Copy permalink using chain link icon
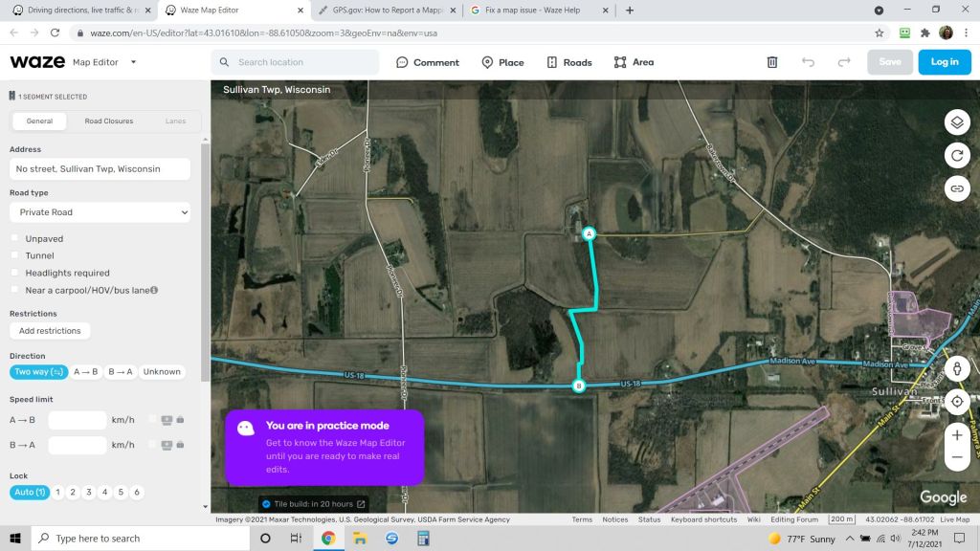Image resolution: width=980 pixels, height=551 pixels. point(957,188)
